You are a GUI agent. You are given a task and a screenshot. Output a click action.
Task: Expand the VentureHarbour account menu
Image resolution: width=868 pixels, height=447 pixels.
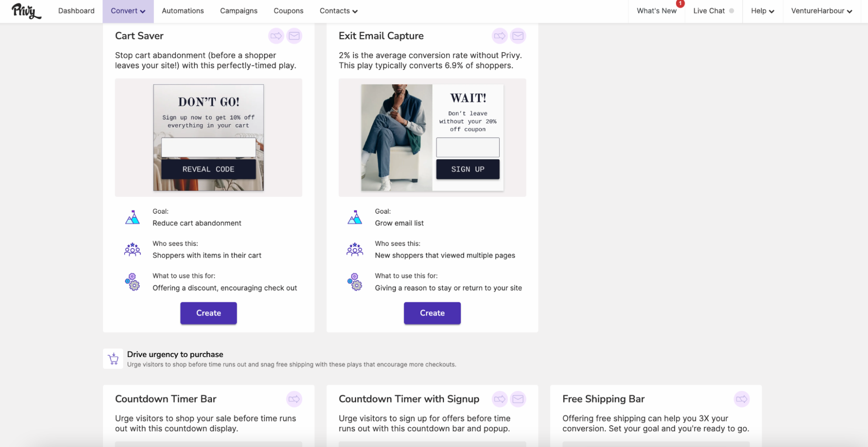coord(822,11)
